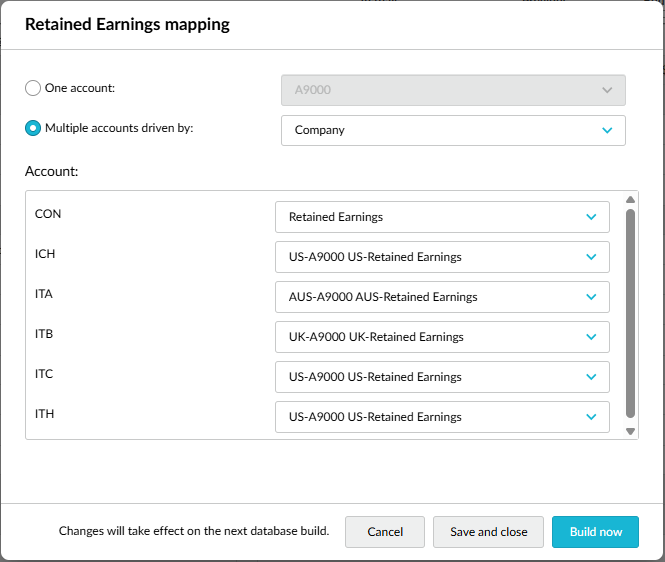Select the One account radio button

pyautogui.click(x=33, y=88)
